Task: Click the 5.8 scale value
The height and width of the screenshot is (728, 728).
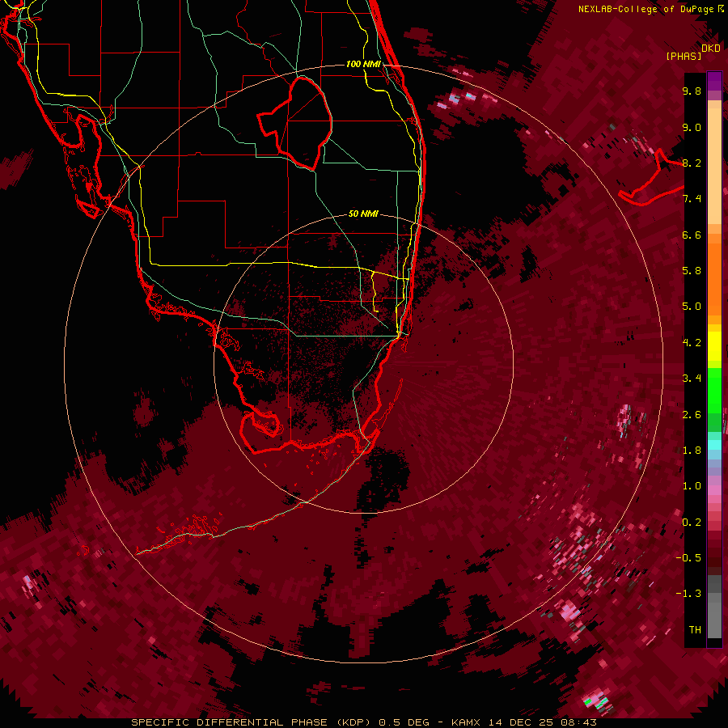Action: (x=692, y=271)
